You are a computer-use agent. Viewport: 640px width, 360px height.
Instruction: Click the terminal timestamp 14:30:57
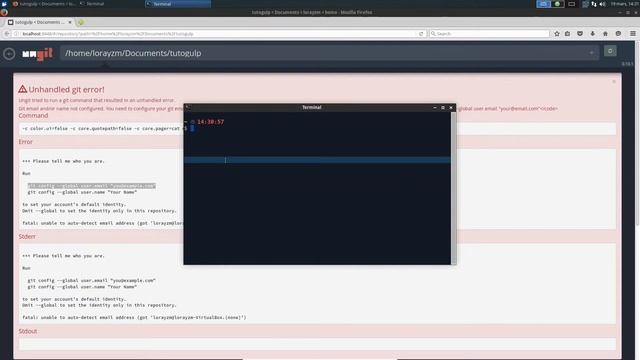pyautogui.click(x=211, y=122)
